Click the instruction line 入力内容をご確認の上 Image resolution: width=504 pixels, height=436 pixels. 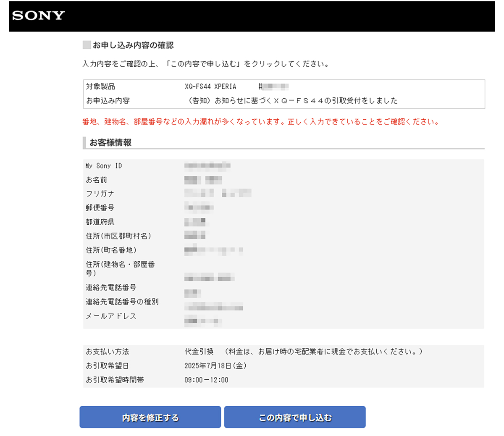pos(206,64)
